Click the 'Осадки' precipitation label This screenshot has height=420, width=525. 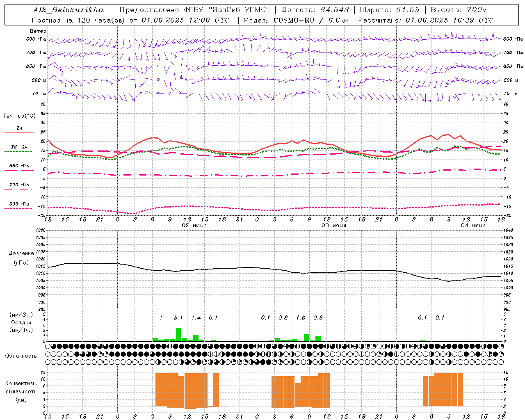coord(21,322)
